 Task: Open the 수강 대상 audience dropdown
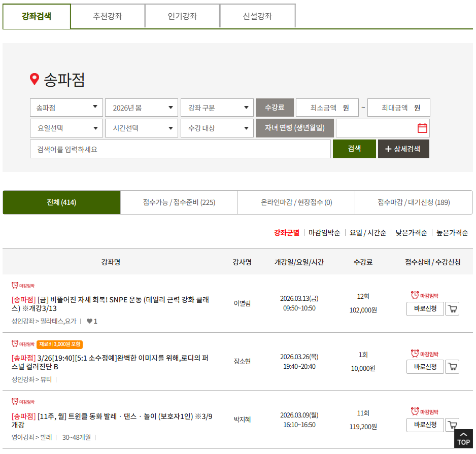[x=217, y=128]
